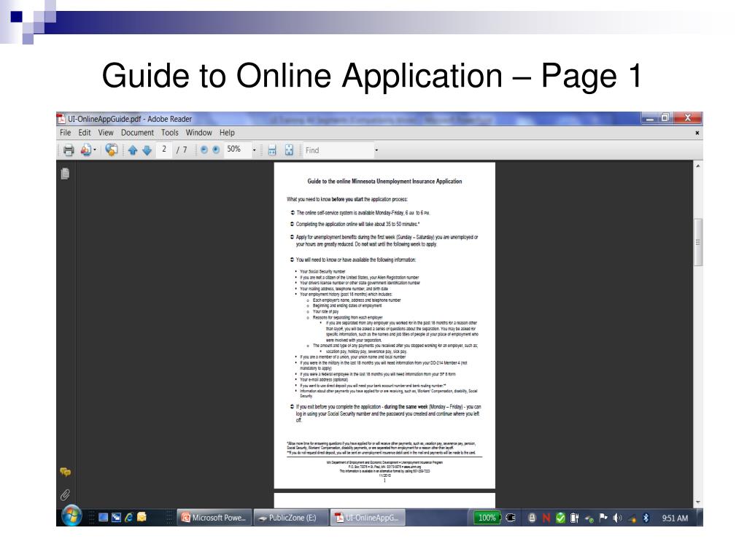The width and height of the screenshot is (747, 560).
Task: Click the collaborate/share toolbar icon
Action: pos(86,150)
